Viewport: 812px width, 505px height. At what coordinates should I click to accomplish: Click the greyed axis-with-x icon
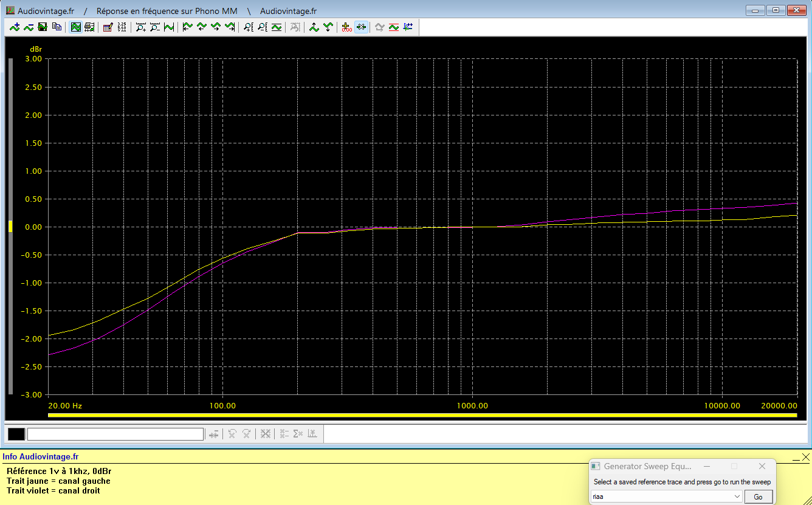pos(312,434)
